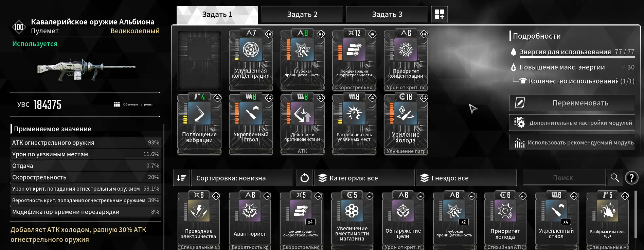Pick the Разбрызгиватель яда module card
Image resolution: width=644 pixels, height=250 pixels.
pos(607,220)
